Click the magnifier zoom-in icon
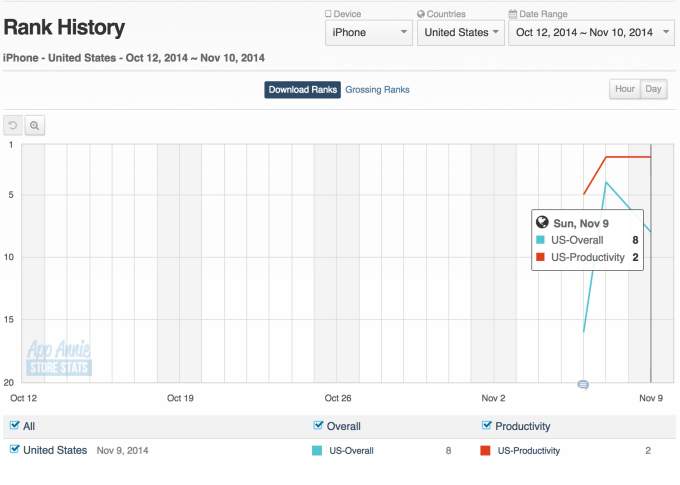Viewport: 680px width, 485px height. point(35,126)
